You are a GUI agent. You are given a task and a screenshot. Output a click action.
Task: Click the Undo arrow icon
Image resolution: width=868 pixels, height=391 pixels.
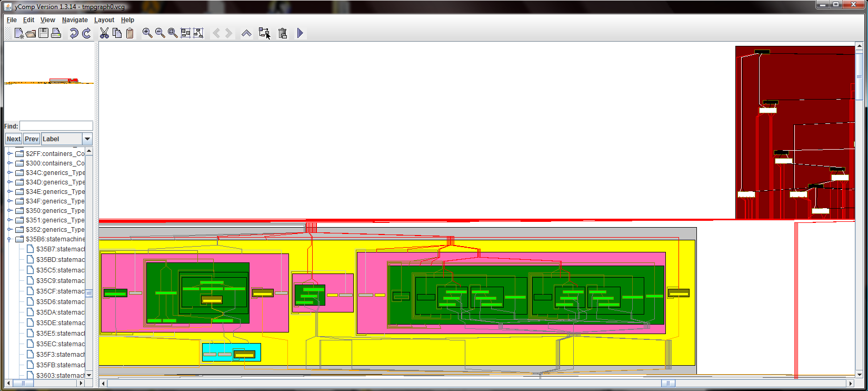pos(74,33)
